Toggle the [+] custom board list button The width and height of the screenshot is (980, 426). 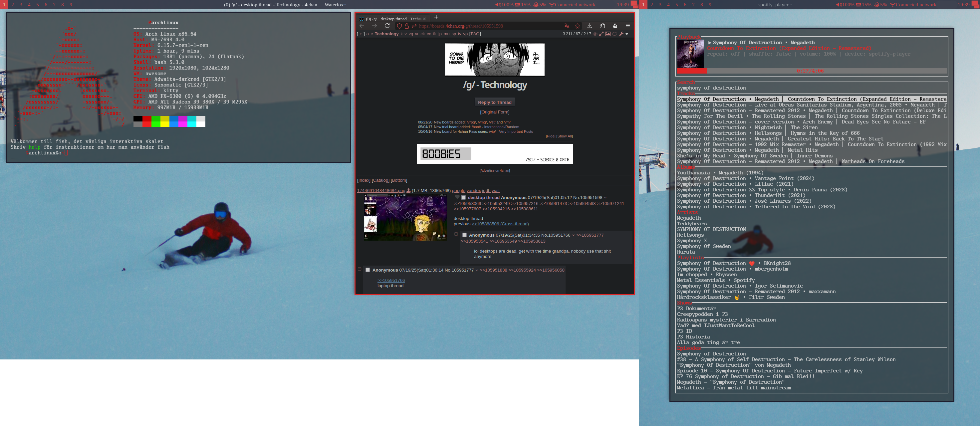tap(361, 34)
